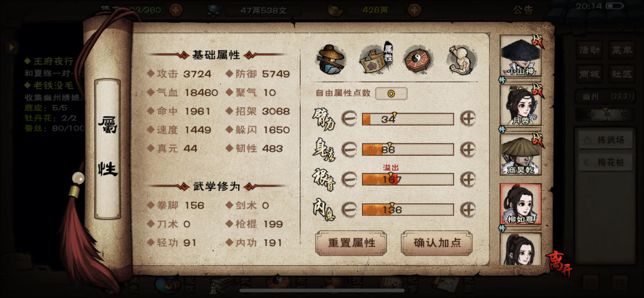Screen dimensions: 644x298
Task: Open the meridian body figure icon
Action: click(461, 59)
